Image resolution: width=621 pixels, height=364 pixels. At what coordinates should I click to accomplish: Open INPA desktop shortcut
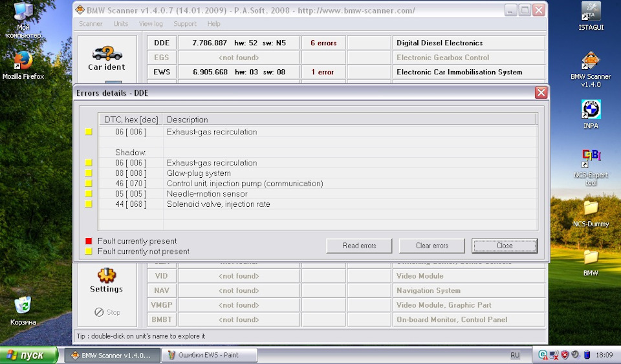click(x=591, y=109)
